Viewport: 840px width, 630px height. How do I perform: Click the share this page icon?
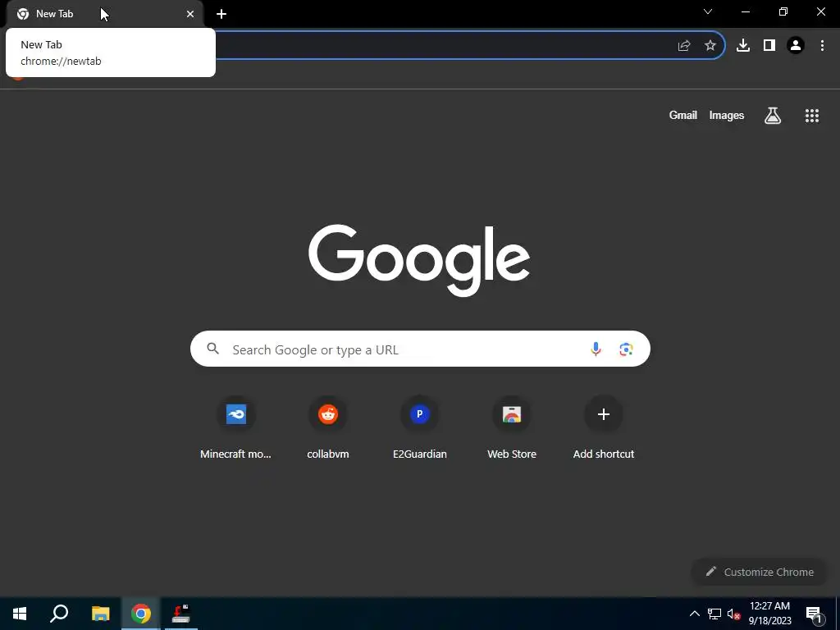pyautogui.click(x=684, y=46)
